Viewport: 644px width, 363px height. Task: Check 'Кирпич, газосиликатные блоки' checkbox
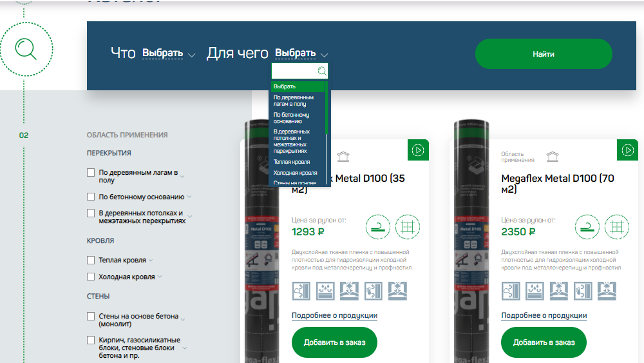(91, 340)
